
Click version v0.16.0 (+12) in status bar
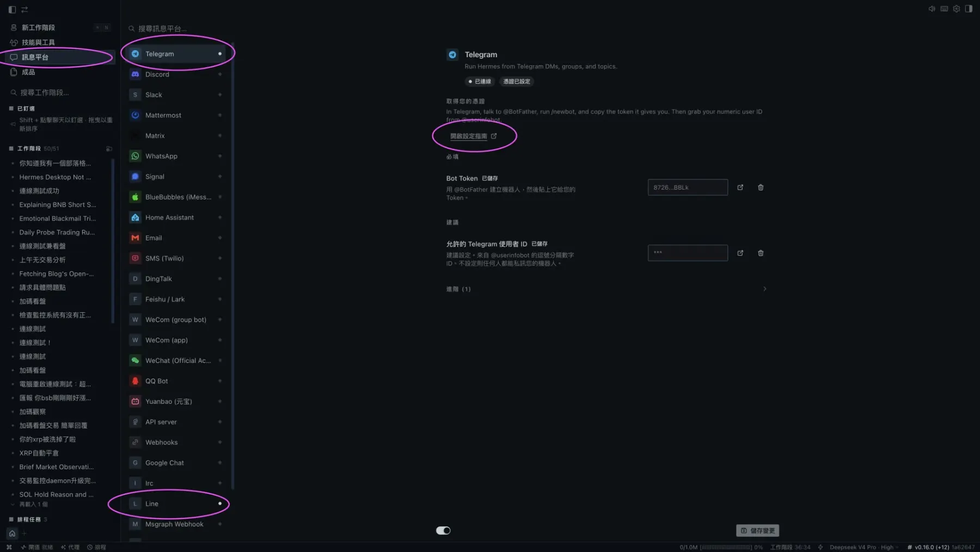(x=928, y=547)
